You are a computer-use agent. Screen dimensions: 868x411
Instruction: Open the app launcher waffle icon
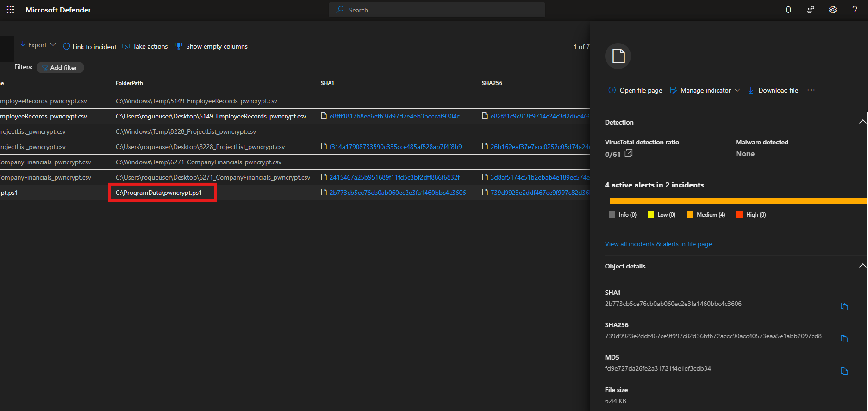click(11, 10)
